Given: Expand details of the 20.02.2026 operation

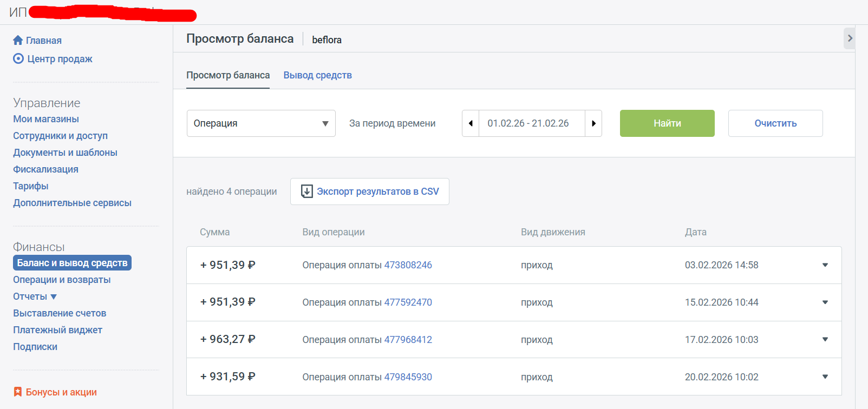Looking at the screenshot, I should pyautogui.click(x=825, y=377).
